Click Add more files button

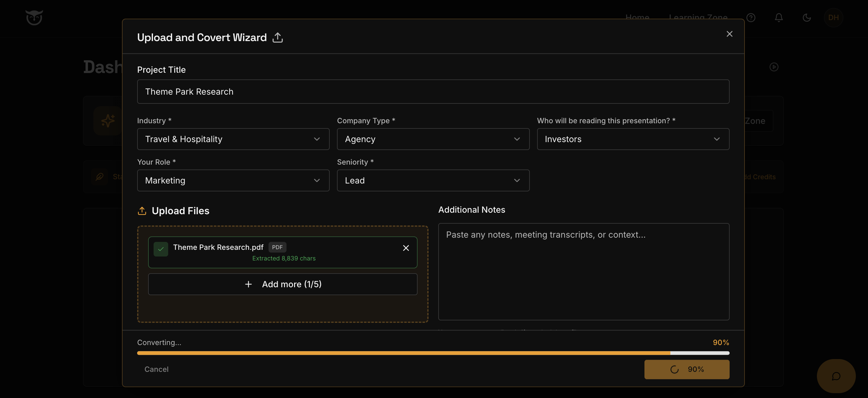(283, 284)
